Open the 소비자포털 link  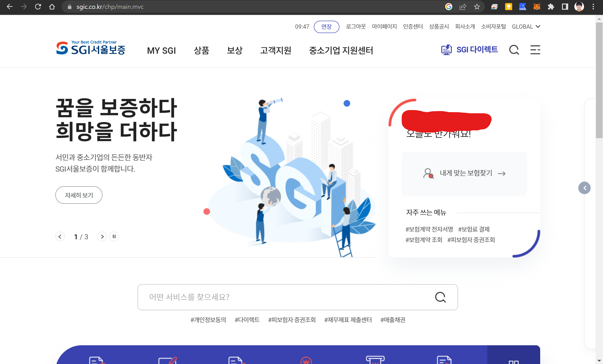[x=493, y=26]
